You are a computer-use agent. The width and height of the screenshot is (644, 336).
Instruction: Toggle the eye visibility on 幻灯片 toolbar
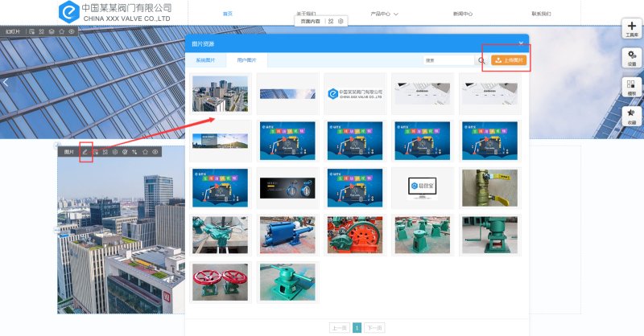point(72,31)
